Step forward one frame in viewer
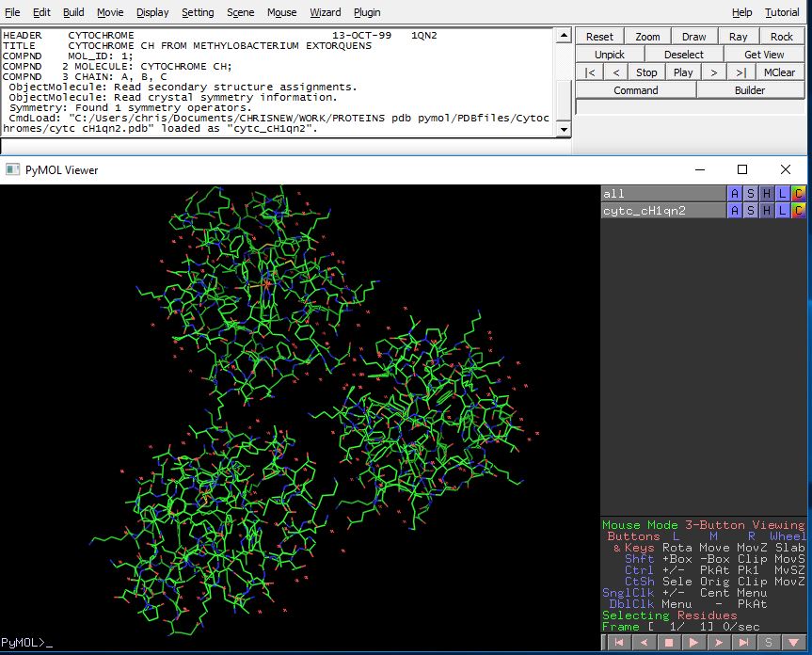The image size is (812, 655). click(x=719, y=643)
